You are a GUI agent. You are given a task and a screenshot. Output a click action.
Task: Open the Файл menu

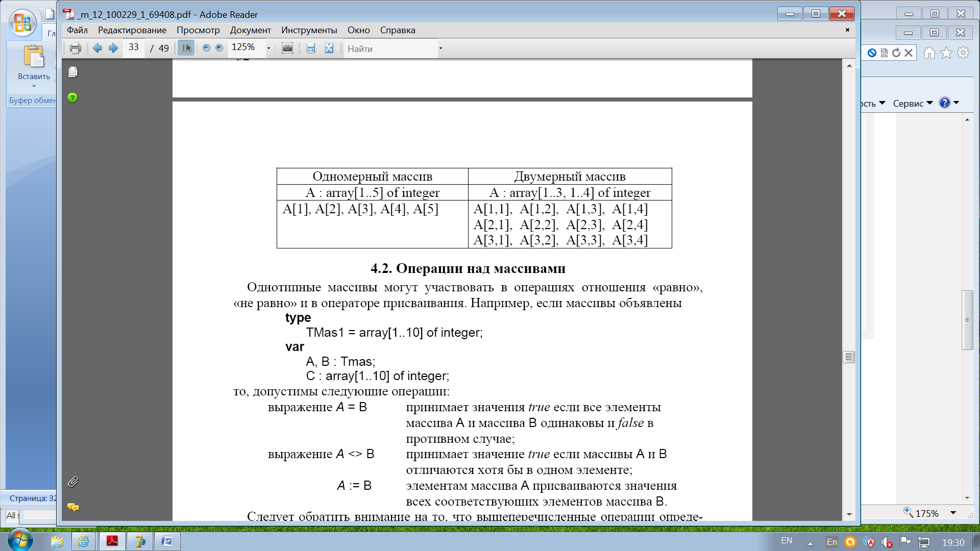point(77,30)
